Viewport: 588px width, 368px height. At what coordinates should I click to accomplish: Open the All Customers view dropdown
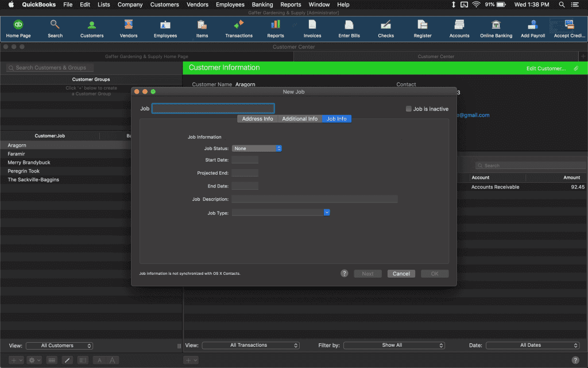coord(59,346)
